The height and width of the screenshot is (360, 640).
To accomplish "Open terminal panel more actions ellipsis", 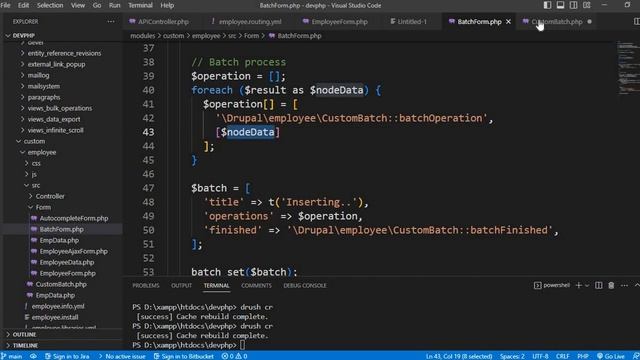I will 624,285.
